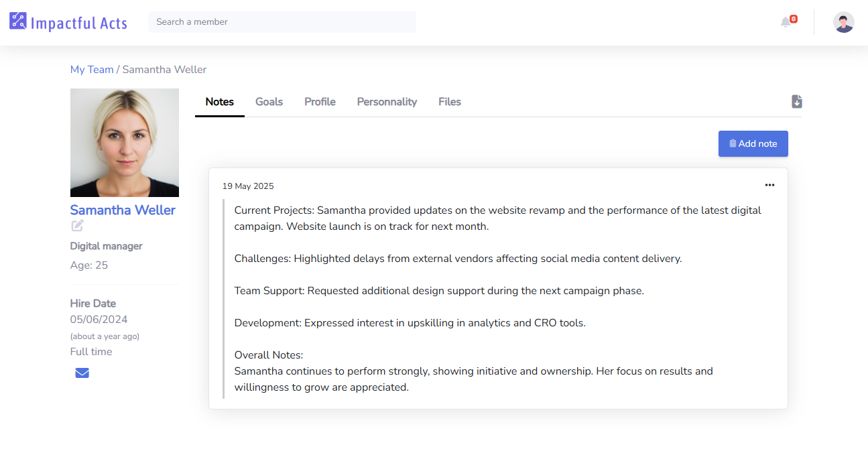Click the Impactful Acts logo icon
Screen dimensions: 868x451
(18, 21)
